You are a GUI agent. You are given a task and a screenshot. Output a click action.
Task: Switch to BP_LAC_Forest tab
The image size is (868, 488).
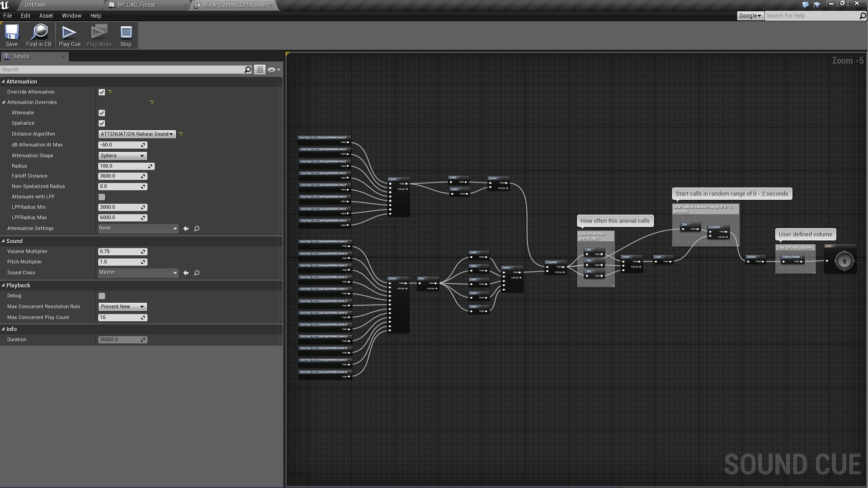tap(136, 5)
